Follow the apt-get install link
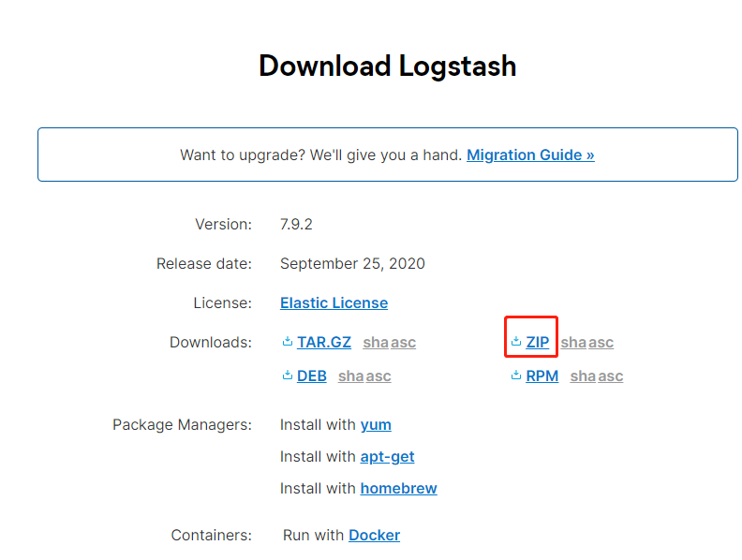742x560 pixels. click(x=387, y=457)
